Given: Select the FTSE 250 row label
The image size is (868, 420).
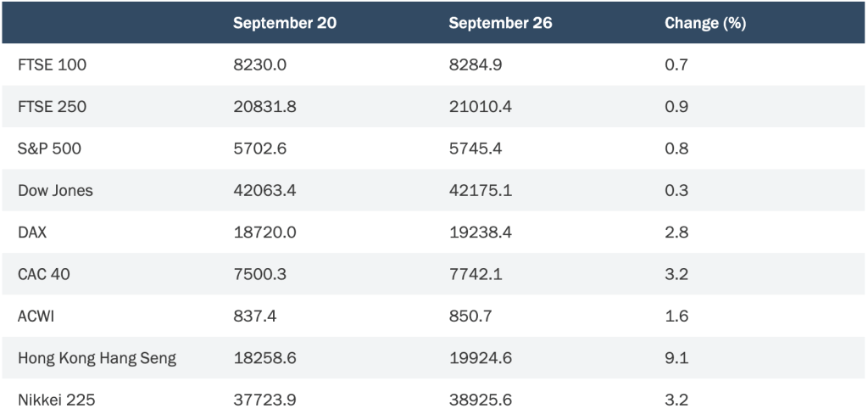Looking at the screenshot, I should tap(52, 106).
